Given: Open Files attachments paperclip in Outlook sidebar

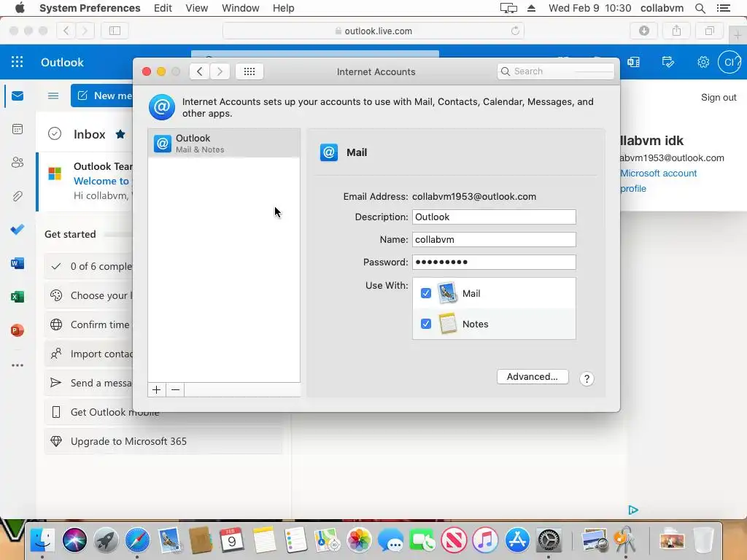Looking at the screenshot, I should coord(18,195).
